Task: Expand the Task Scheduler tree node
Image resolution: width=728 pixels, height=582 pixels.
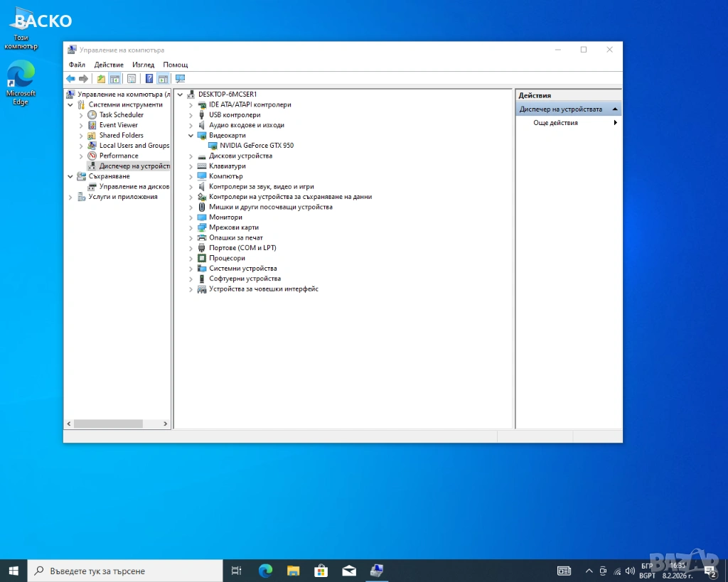Action: click(x=81, y=115)
